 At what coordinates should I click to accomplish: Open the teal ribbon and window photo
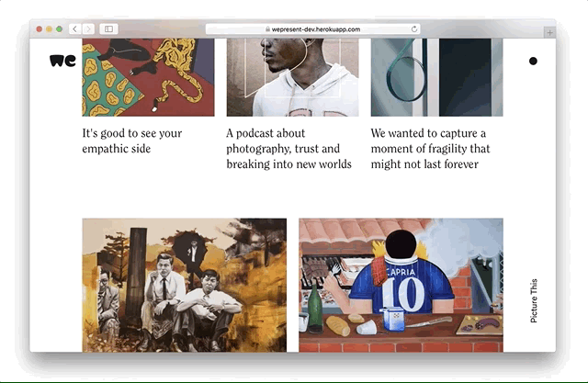point(437,77)
